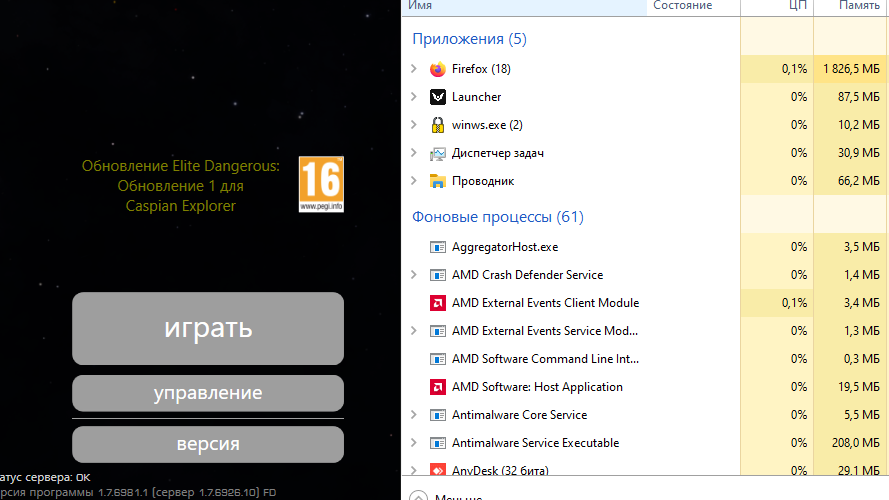
Task: Click the server status OK text in the launcher
Action: pyautogui.click(x=45, y=478)
